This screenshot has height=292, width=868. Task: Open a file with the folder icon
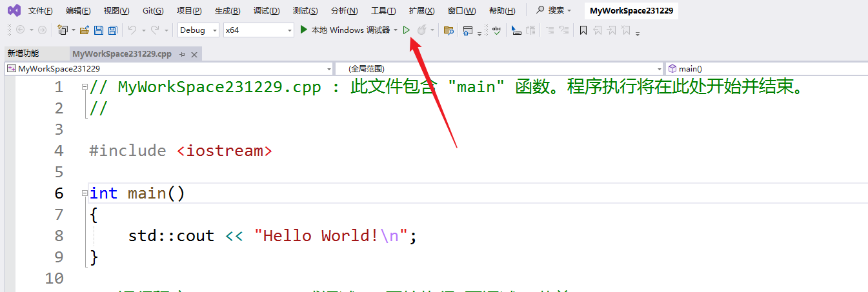click(x=85, y=30)
